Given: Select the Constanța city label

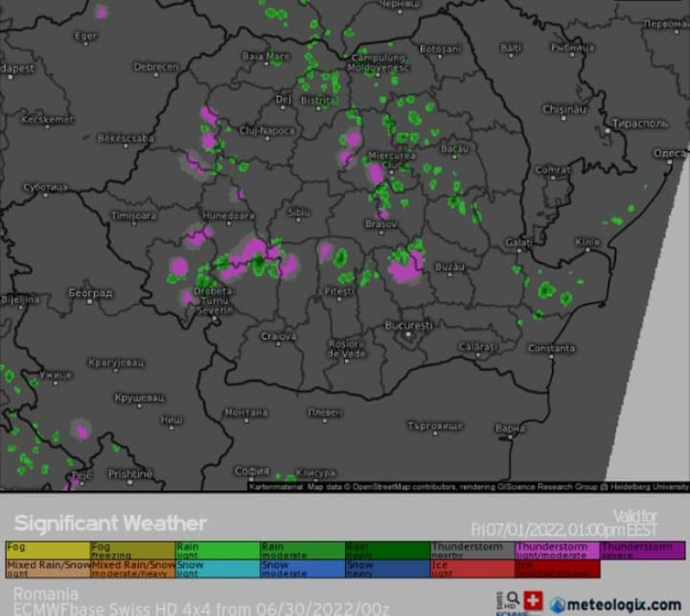Looking at the screenshot, I should 550,349.
